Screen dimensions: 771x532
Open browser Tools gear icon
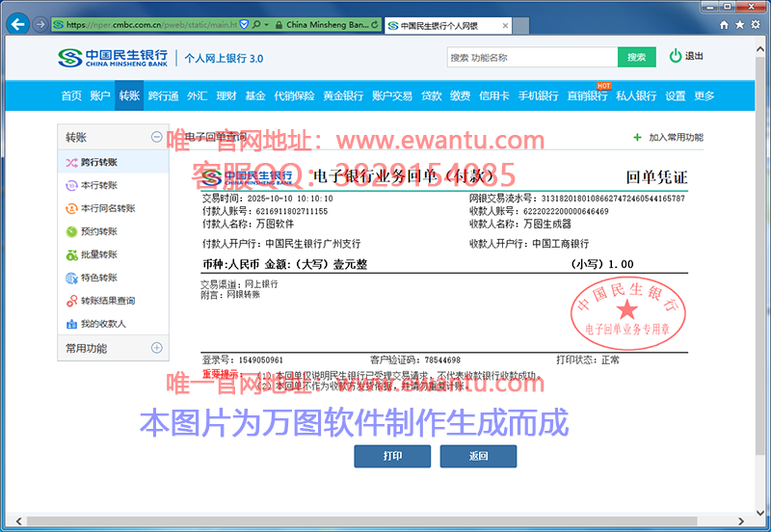click(756, 25)
